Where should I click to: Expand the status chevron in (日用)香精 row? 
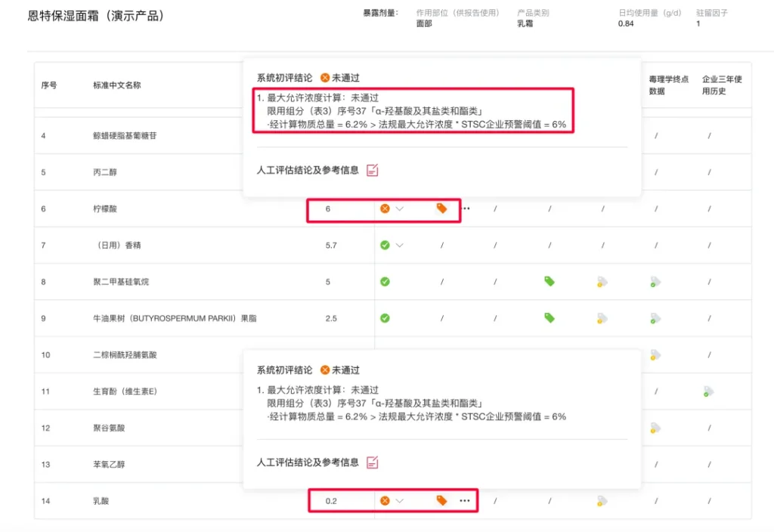(x=400, y=246)
